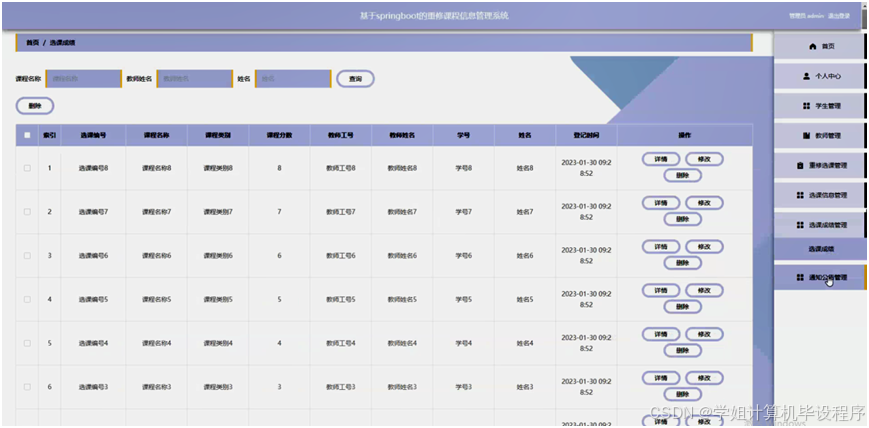This screenshot has height=428, width=869.
Task: Check the checkbox for row 选课编号6
Action: tap(27, 256)
